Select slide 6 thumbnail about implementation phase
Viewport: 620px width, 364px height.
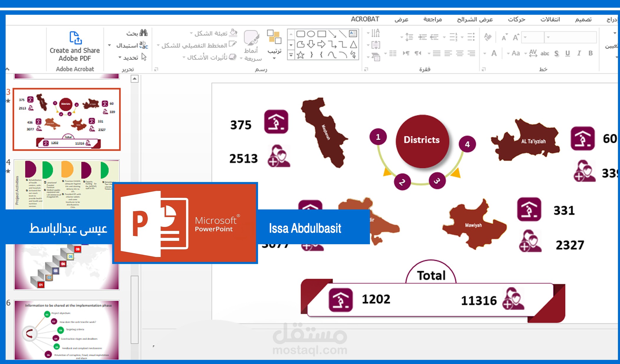[67, 330]
